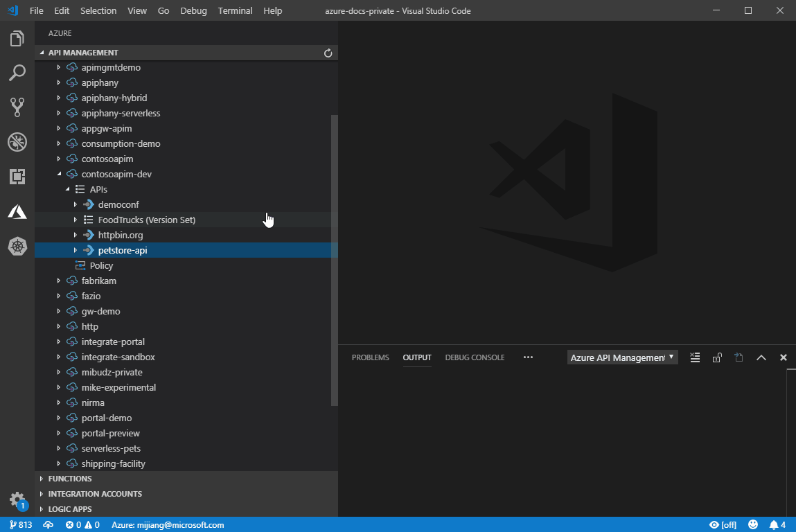Close the output panel
Screen dimensions: 796x532
point(784,357)
